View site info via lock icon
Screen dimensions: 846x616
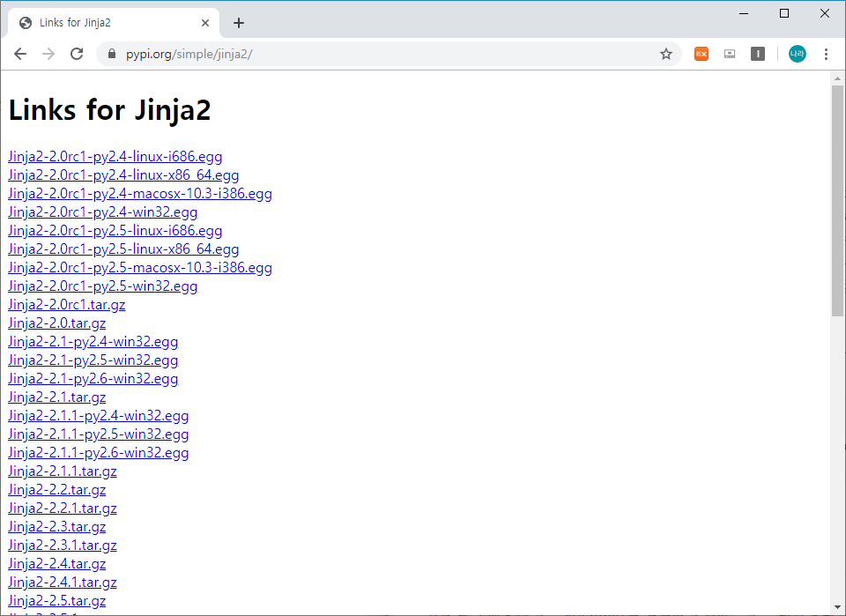click(x=112, y=54)
